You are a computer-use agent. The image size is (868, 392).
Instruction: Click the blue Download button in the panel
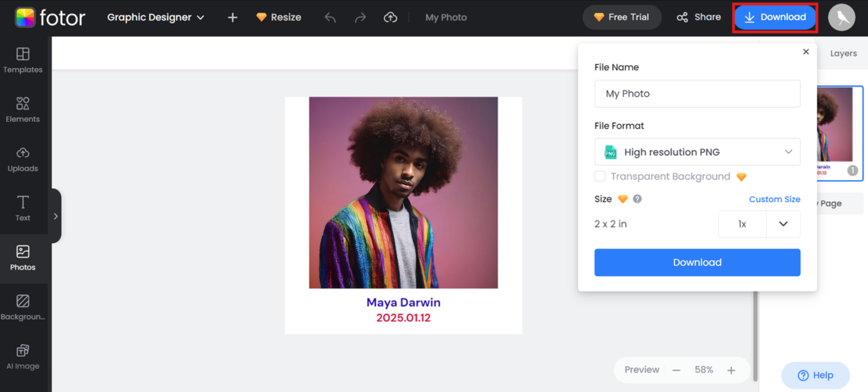697,262
